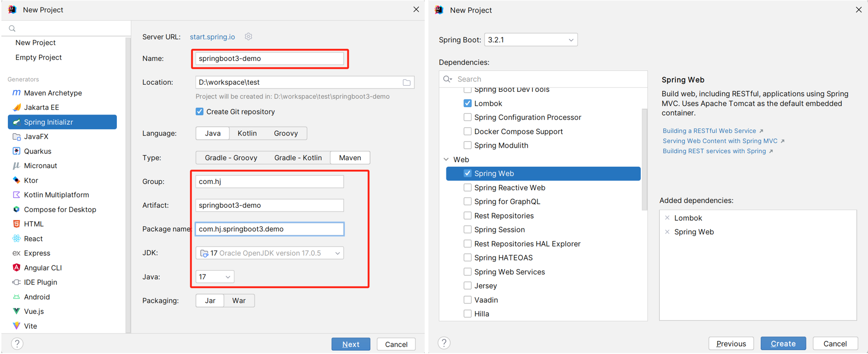Select Groovy language option
The width and height of the screenshot is (868, 354).
click(x=286, y=133)
